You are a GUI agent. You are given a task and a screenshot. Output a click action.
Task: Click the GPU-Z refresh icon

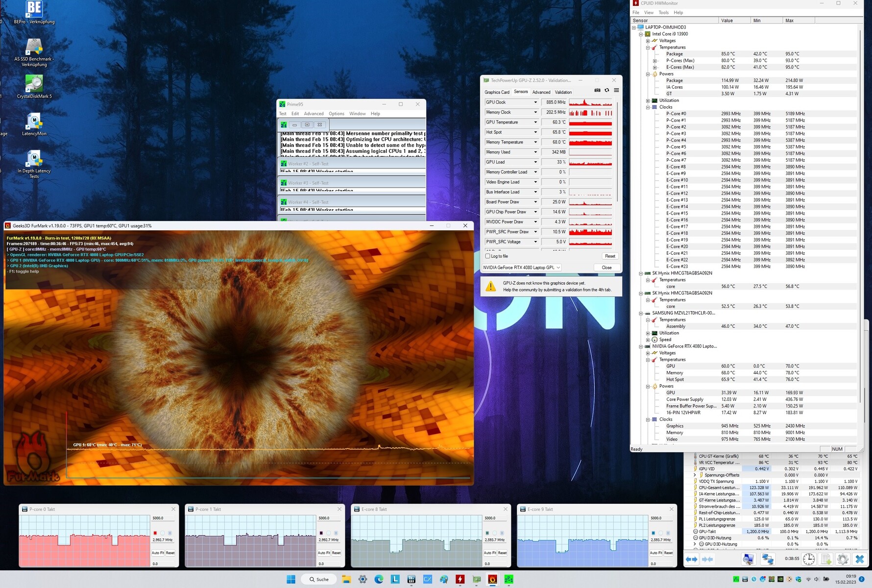607,90
